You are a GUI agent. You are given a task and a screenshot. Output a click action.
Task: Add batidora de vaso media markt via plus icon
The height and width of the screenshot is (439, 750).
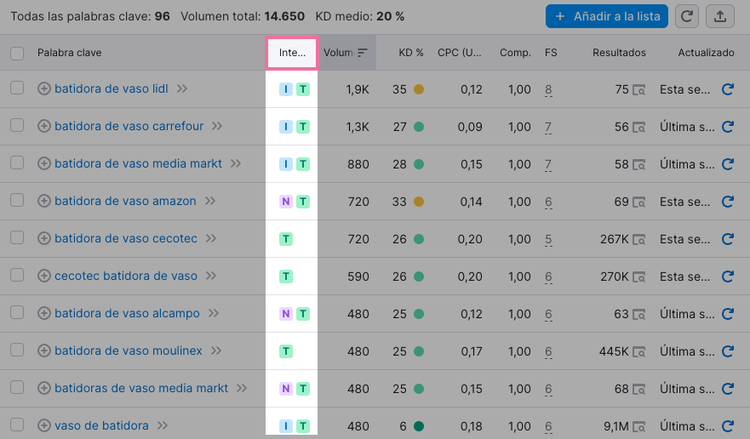click(x=44, y=164)
